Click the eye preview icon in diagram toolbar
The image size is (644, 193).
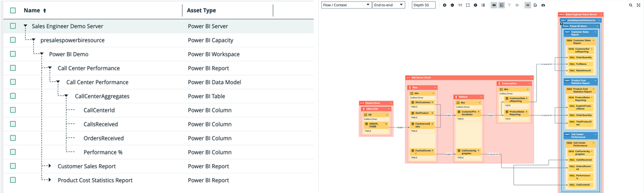point(527,5)
